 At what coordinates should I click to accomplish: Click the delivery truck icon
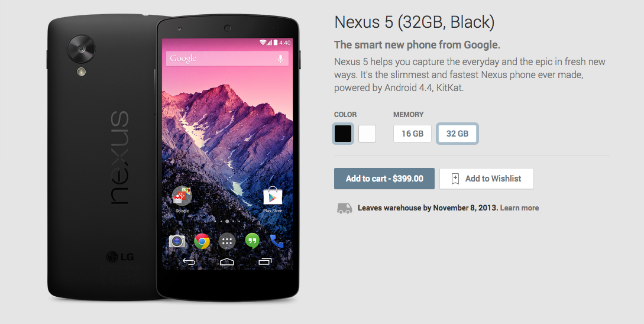coord(345,208)
